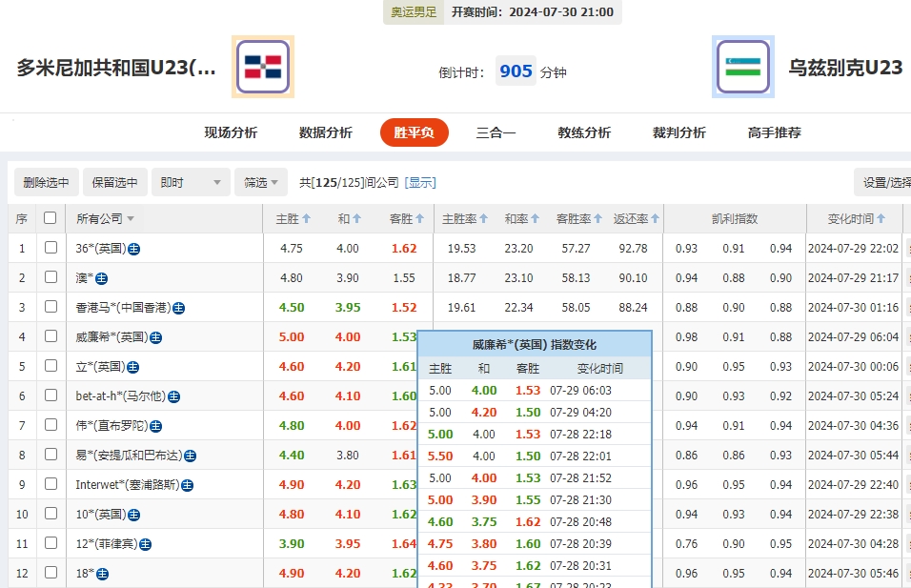Expand the 筛选 filter dropdown
Image resolution: width=911 pixels, height=588 pixels.
pyautogui.click(x=261, y=182)
